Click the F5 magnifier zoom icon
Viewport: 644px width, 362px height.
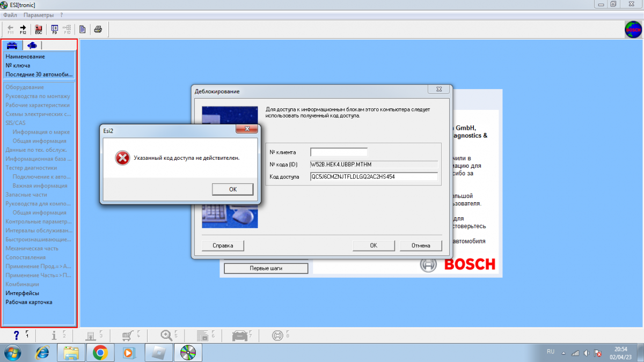coord(167,336)
